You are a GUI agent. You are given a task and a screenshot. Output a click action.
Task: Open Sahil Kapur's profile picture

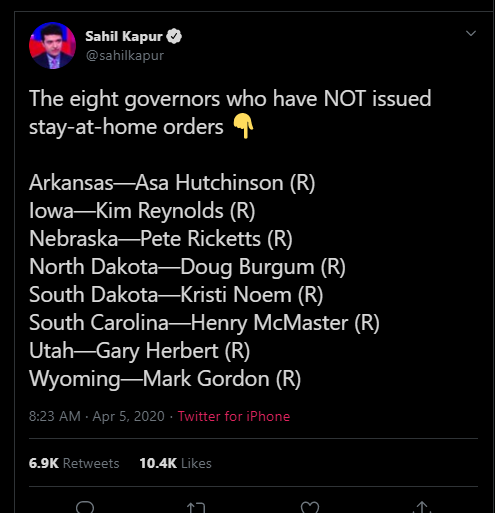point(52,46)
